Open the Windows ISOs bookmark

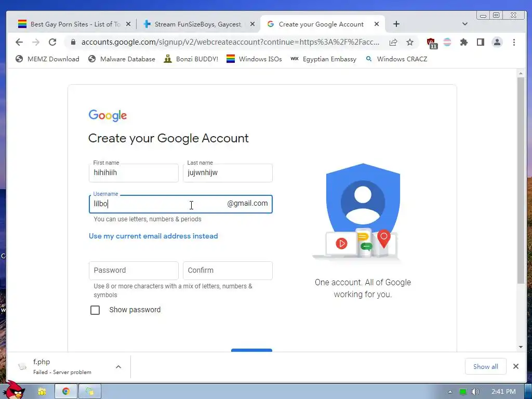pos(254,59)
